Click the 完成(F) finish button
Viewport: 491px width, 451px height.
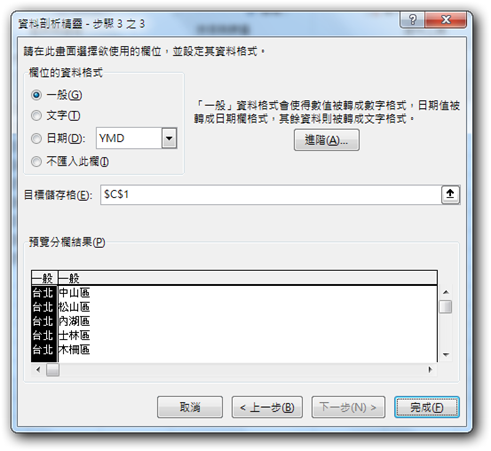[x=427, y=407]
